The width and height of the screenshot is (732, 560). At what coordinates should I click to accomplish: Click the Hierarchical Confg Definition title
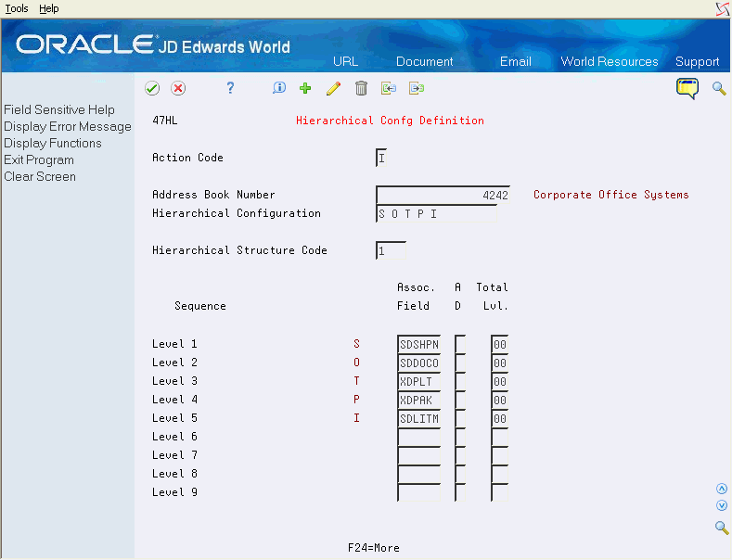(x=390, y=121)
